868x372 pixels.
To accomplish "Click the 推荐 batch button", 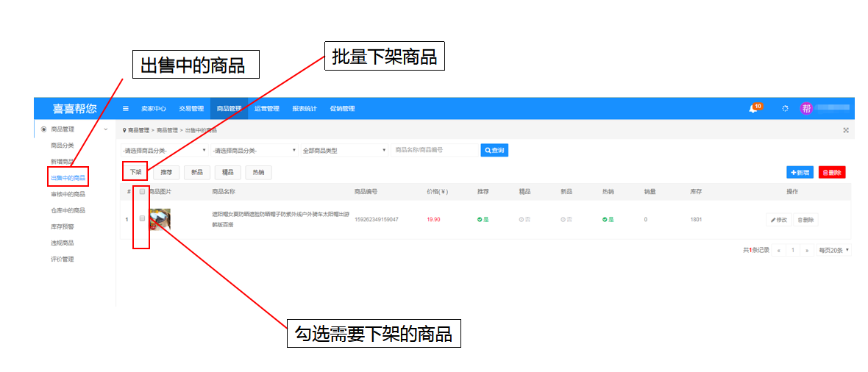I will point(166,172).
